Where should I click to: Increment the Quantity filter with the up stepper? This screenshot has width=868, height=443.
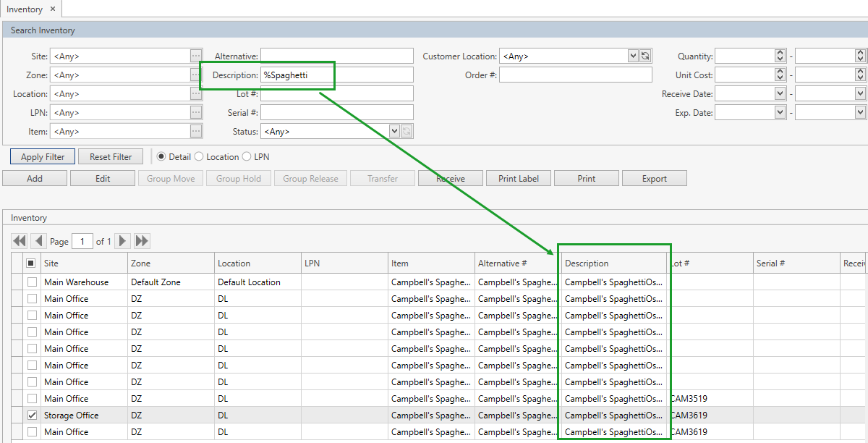click(x=780, y=52)
